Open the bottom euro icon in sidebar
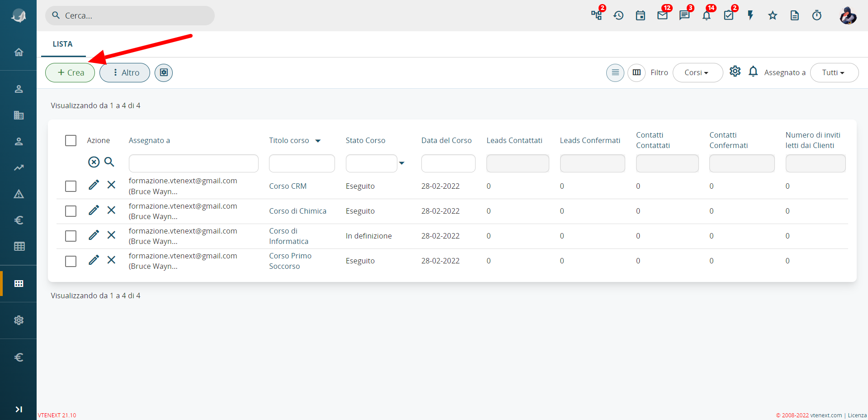Screen dimensions: 868x420 pyautogui.click(x=19, y=358)
